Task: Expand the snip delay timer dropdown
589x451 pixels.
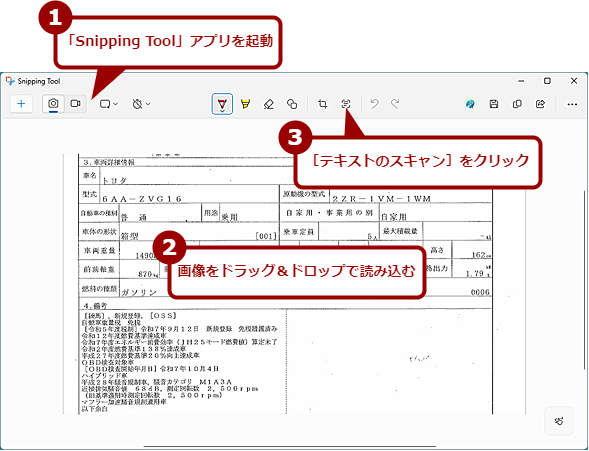Action: (141, 104)
